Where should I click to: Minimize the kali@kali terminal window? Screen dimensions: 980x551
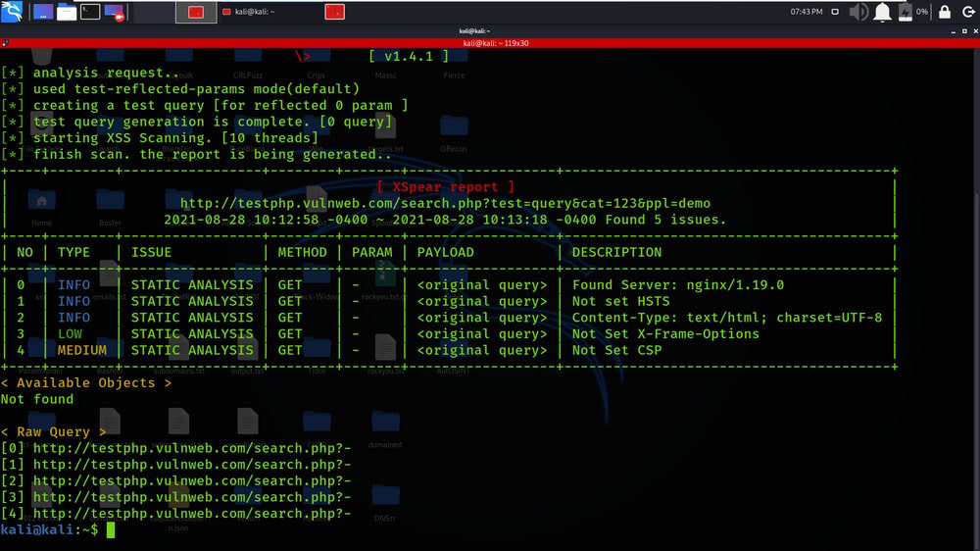point(954,30)
